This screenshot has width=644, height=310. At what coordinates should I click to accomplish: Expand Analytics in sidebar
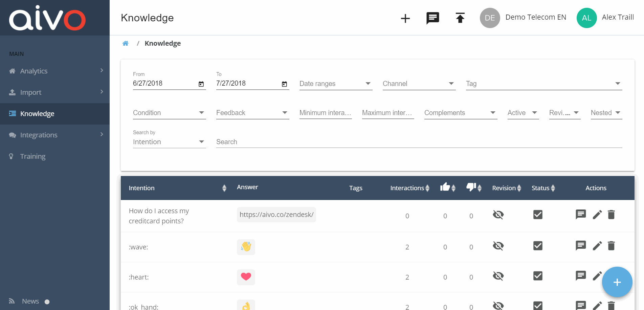pyautogui.click(x=55, y=71)
